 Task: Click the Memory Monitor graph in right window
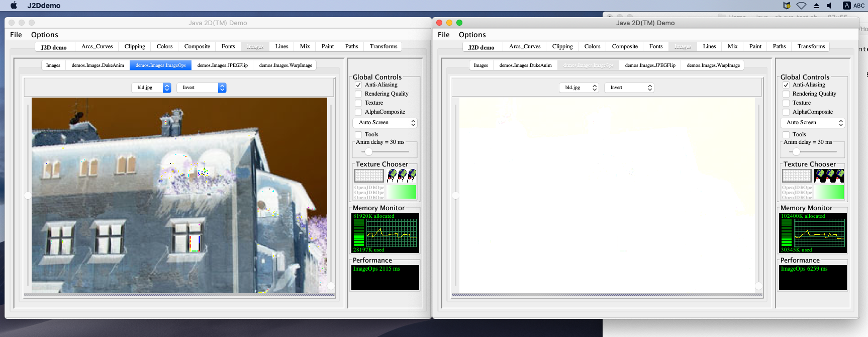[819, 233]
